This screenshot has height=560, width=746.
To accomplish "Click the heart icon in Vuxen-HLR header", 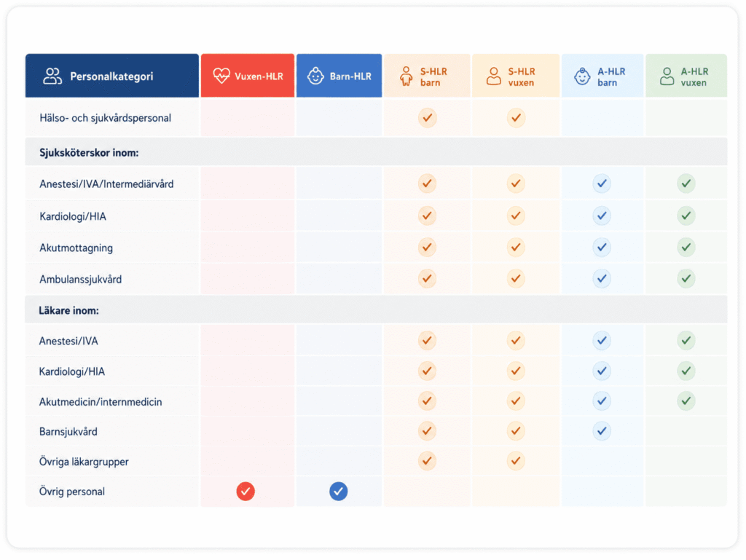I will tap(221, 76).
